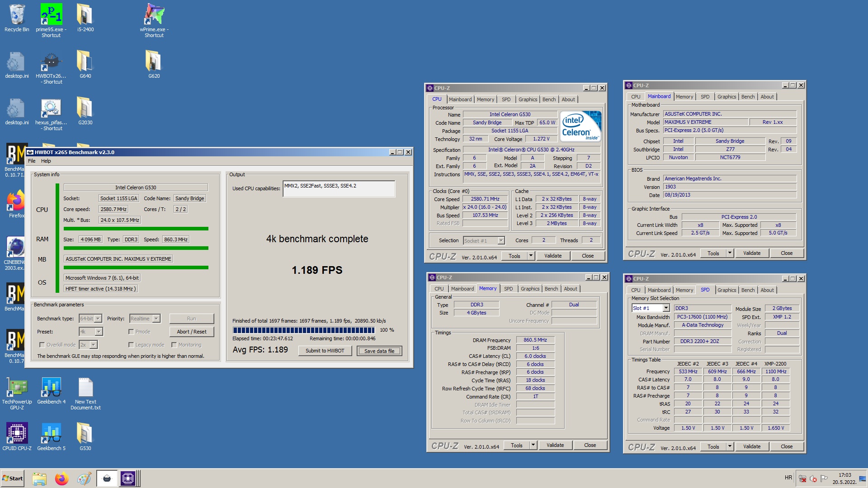Open File menu in HWBOT x265
The height and width of the screenshot is (488, 868).
pyautogui.click(x=32, y=161)
